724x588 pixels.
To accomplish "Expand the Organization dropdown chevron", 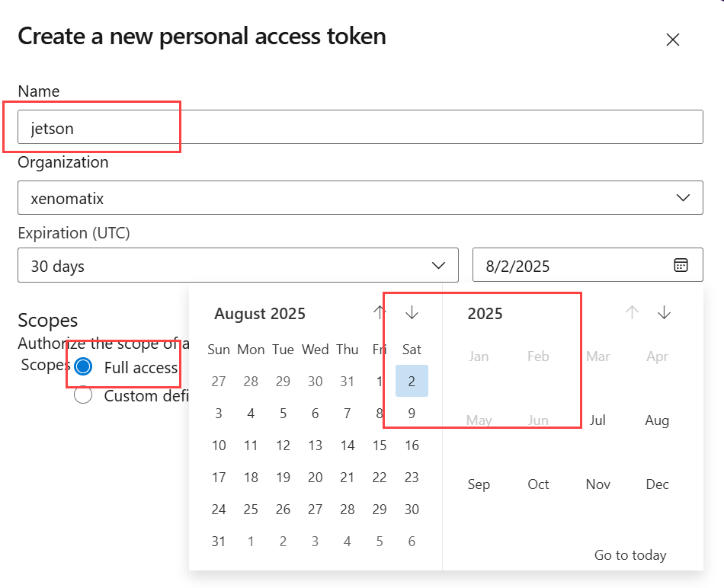I will [x=683, y=198].
